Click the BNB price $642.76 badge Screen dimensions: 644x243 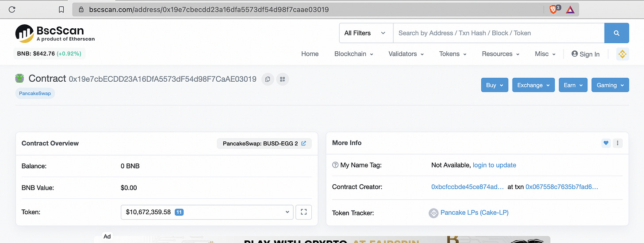click(50, 54)
